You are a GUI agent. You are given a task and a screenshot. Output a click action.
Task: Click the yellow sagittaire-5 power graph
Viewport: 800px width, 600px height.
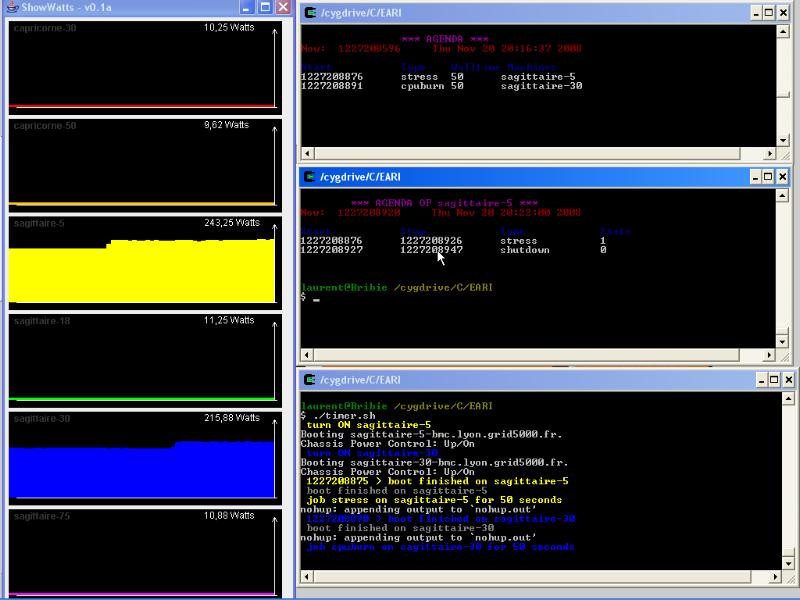coord(145,263)
